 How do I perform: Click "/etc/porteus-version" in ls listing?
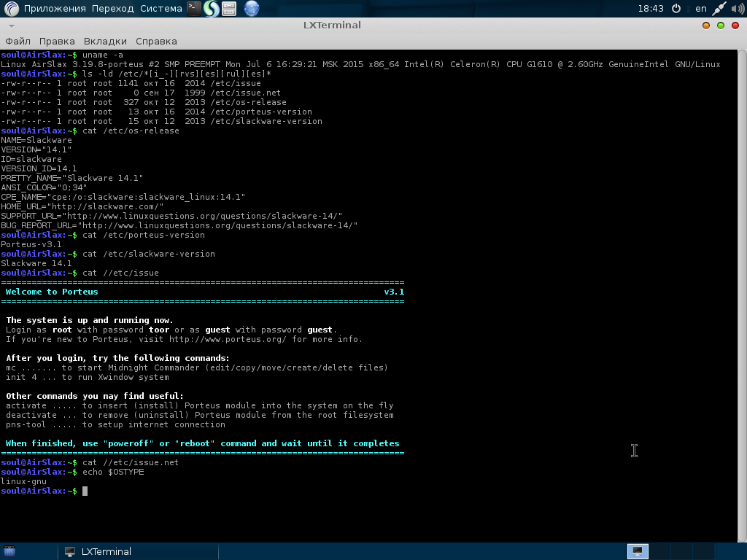click(x=261, y=112)
